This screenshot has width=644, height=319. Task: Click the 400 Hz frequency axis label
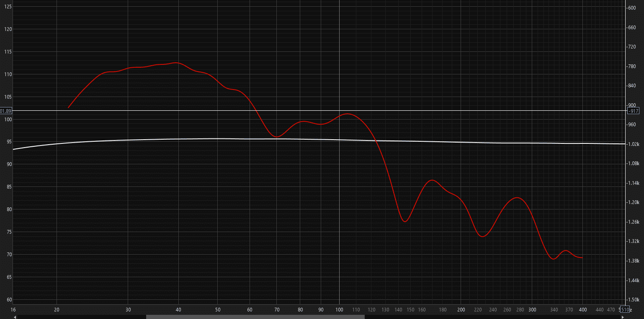582,310
